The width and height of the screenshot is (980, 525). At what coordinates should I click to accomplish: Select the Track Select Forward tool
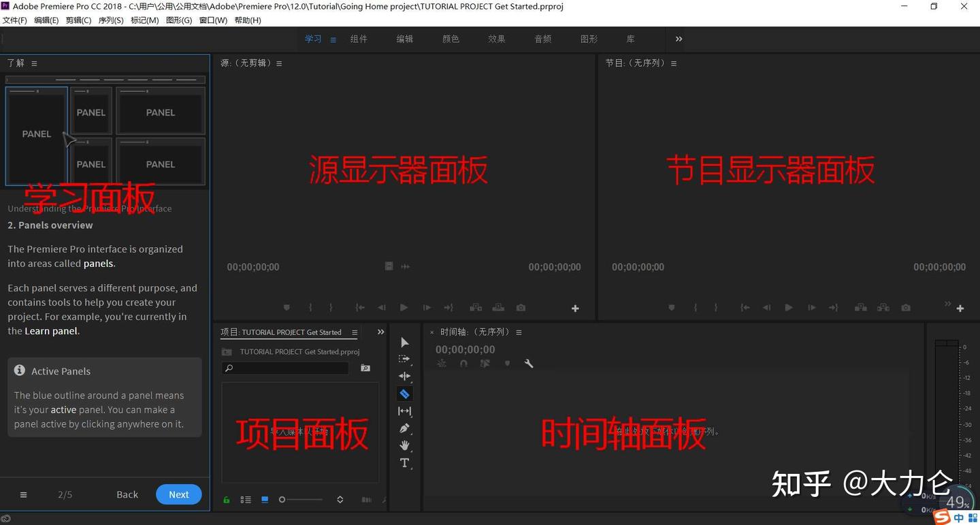point(404,359)
